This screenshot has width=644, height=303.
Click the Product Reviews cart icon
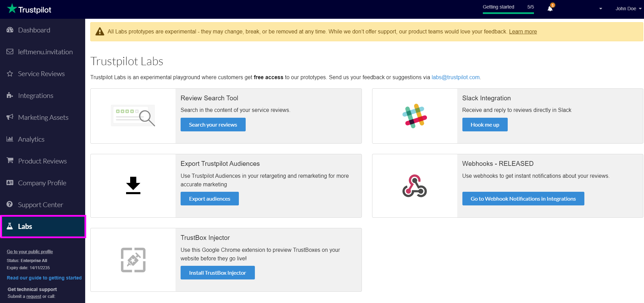tap(10, 160)
